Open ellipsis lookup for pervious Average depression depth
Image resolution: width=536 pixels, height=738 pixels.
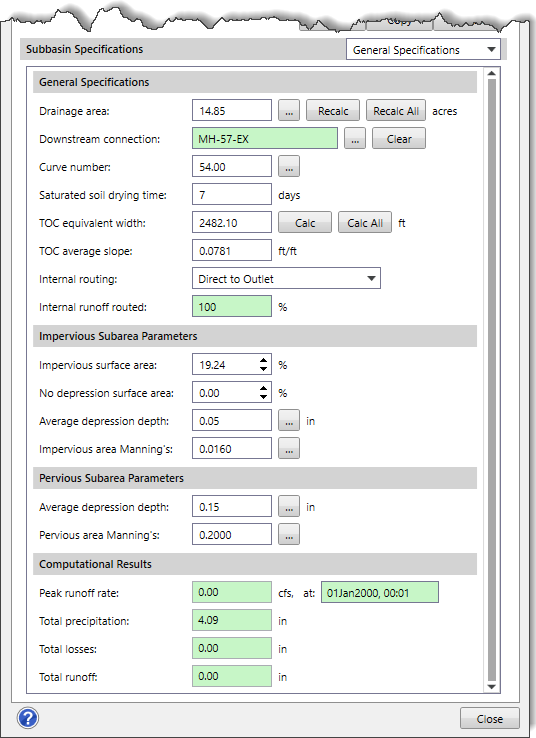click(289, 507)
